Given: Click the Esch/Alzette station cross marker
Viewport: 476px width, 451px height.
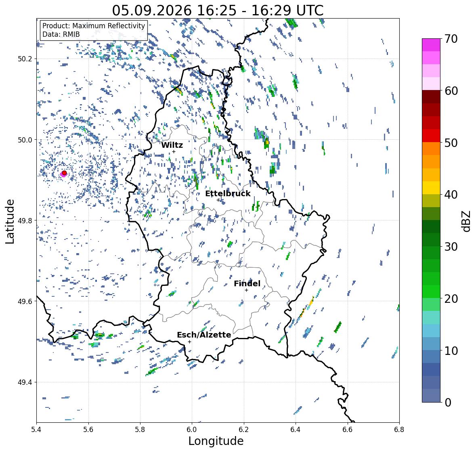Looking at the screenshot, I should pyautogui.click(x=189, y=342).
